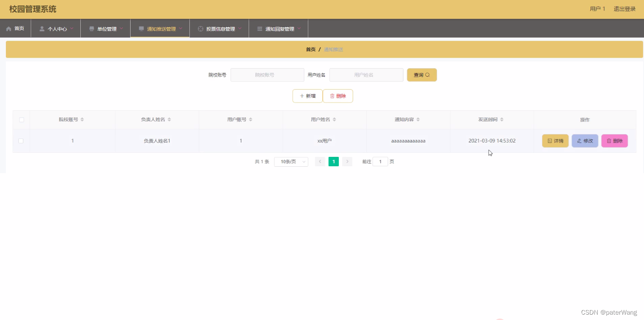Click the 通知推送 breadcrumb item
Image resolution: width=644 pixels, height=320 pixels.
click(x=333, y=49)
